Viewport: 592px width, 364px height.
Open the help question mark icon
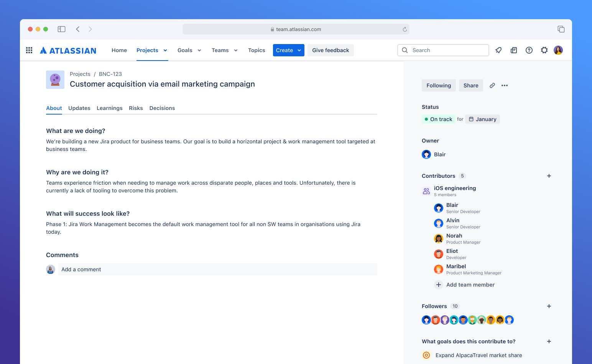529,50
